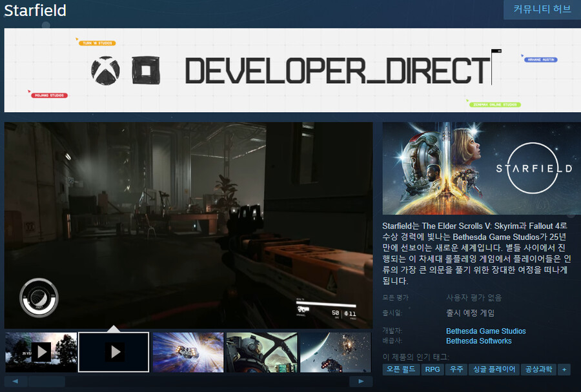Select the highlighted dark video thumbnail
Screen dimensions: 581x392
[114, 351]
